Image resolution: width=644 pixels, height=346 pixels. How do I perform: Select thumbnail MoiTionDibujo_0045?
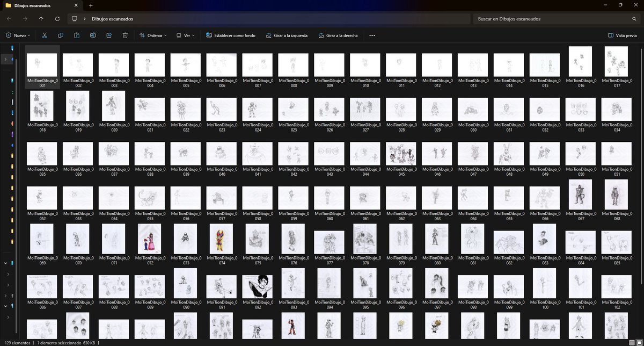[x=401, y=154]
